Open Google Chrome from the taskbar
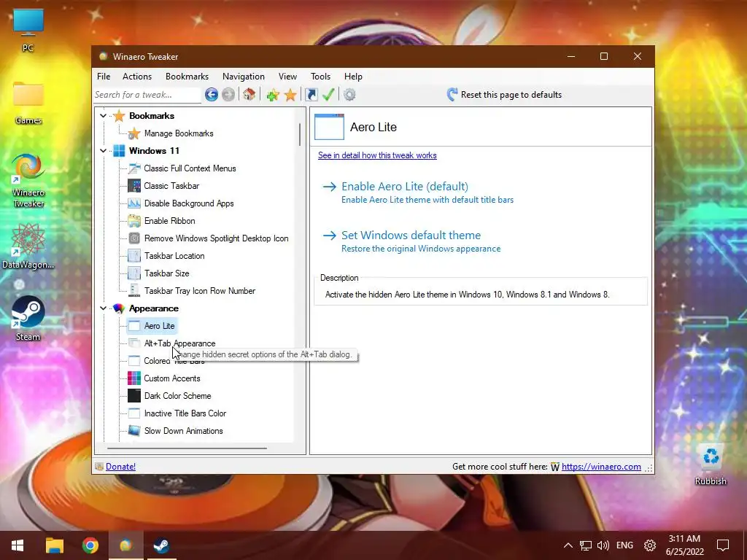The width and height of the screenshot is (747, 560). click(x=90, y=545)
